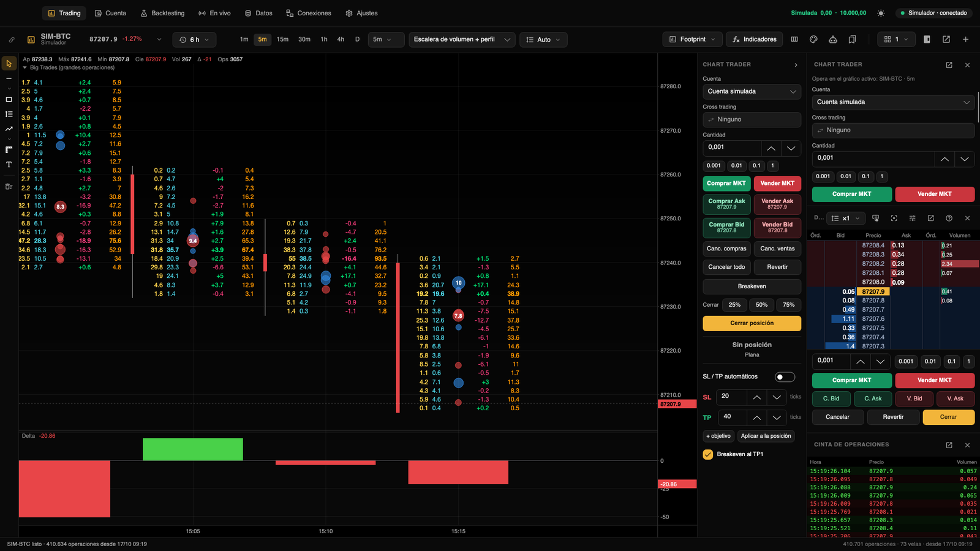980x551 pixels.
Task: Enable SL / TP automáticos switch
Action: click(x=785, y=377)
